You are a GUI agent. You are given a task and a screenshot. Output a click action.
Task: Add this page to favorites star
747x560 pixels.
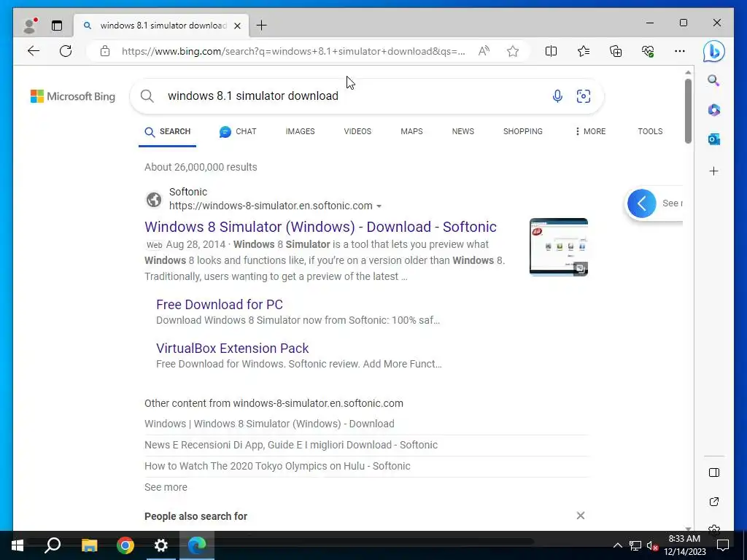[x=513, y=51]
